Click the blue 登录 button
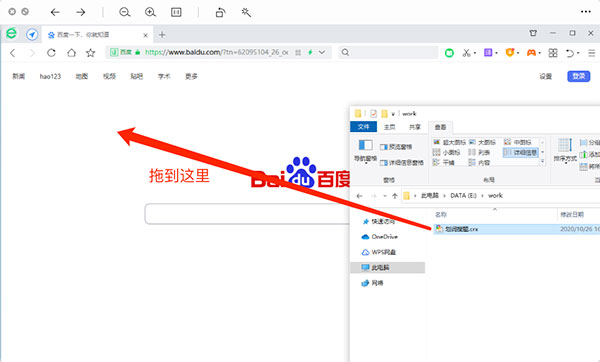Image resolution: width=600 pixels, height=362 pixels. pos(579,76)
